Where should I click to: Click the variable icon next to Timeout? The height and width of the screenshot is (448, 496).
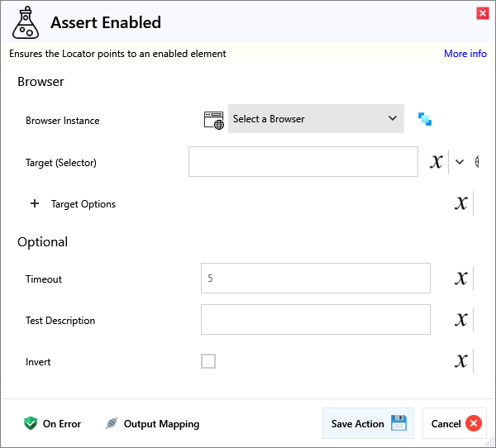pos(460,279)
